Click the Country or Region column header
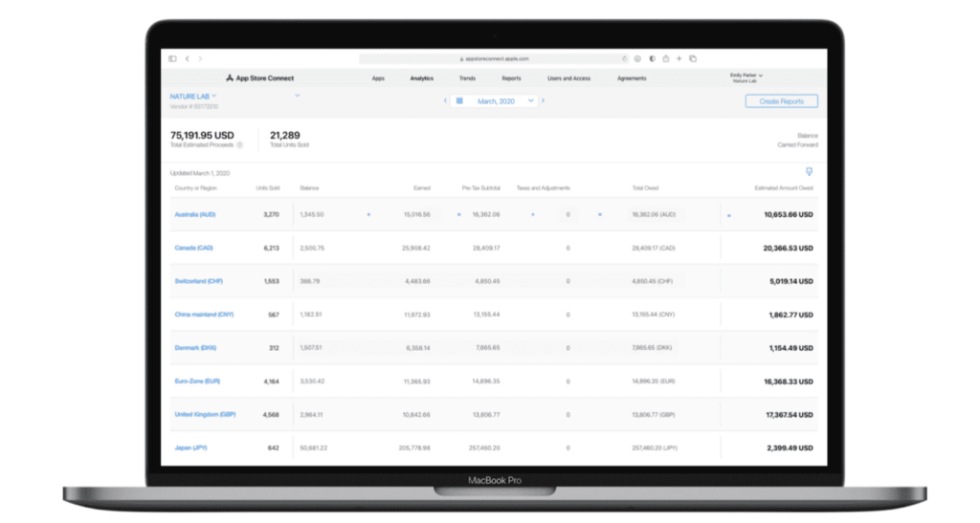 click(x=195, y=187)
